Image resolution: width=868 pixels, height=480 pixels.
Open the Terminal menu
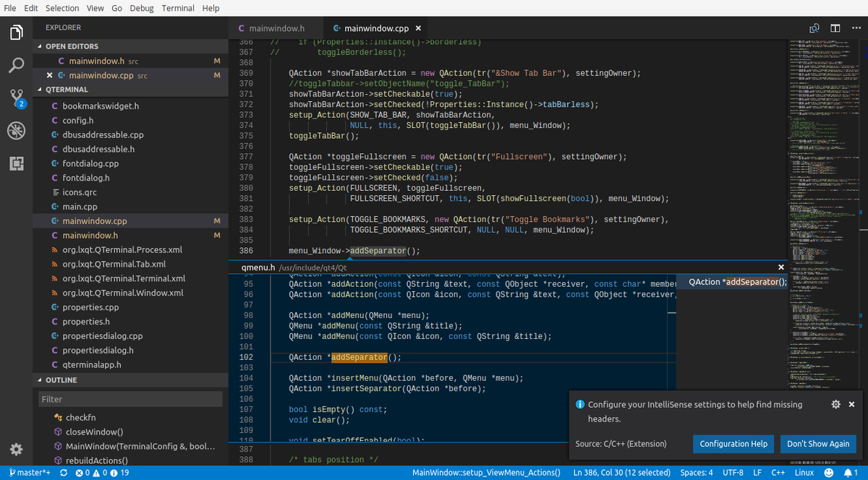(178, 8)
